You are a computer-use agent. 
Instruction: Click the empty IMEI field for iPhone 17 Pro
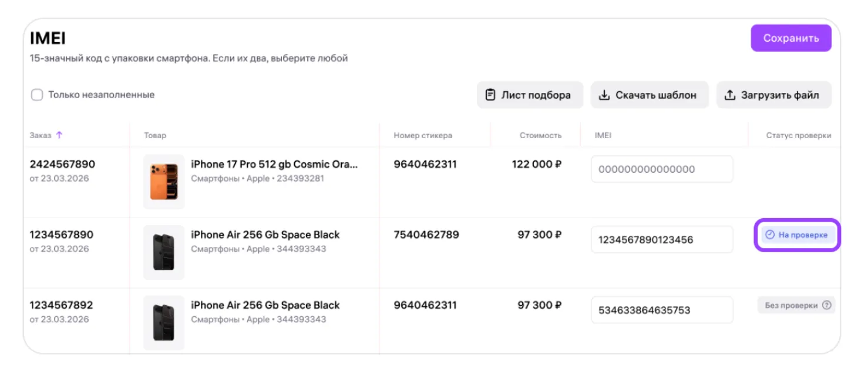(662, 169)
